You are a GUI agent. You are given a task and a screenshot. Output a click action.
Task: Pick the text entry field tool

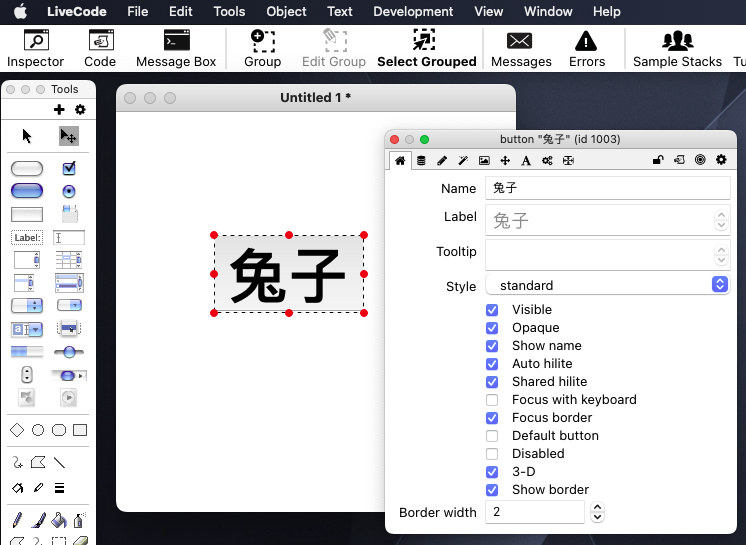69,237
